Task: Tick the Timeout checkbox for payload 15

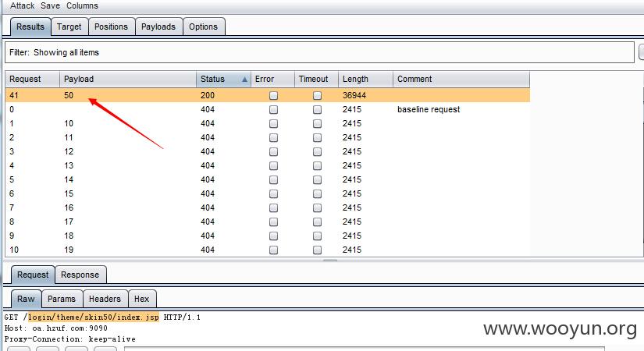Action: (x=317, y=193)
